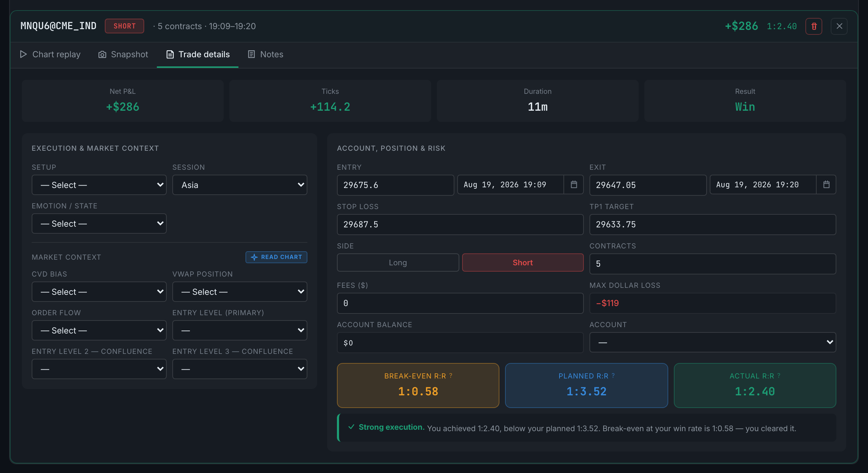Screen dimensions: 868x473
Task: Click the Stop Loss 29687.5 field
Action: [x=460, y=224]
